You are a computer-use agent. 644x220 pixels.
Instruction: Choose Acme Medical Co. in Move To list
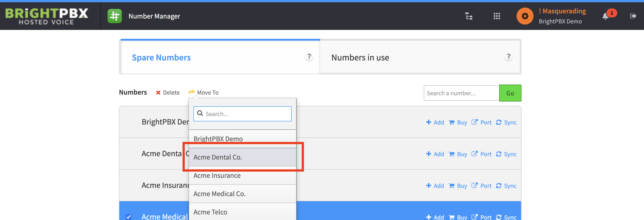tap(242, 194)
